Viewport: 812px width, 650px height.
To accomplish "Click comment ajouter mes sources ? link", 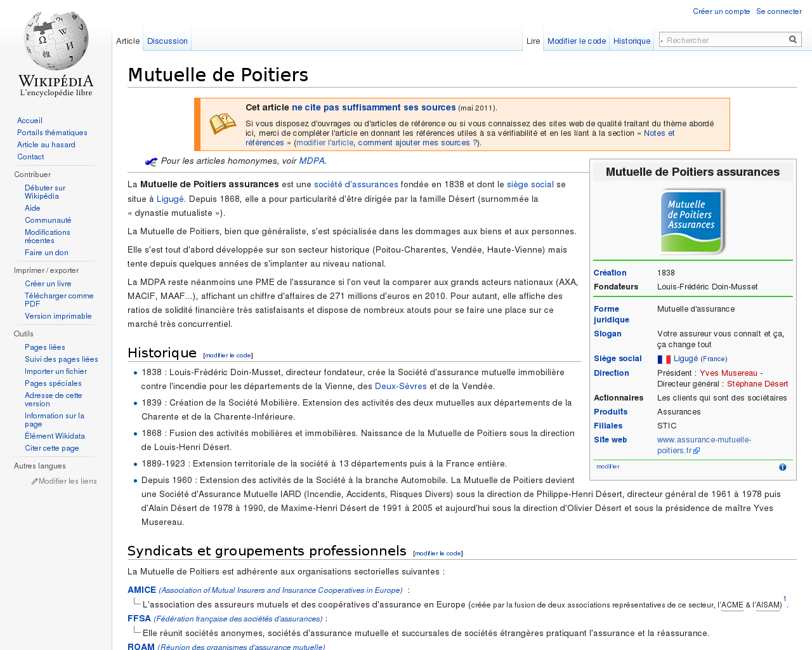I will [x=417, y=143].
